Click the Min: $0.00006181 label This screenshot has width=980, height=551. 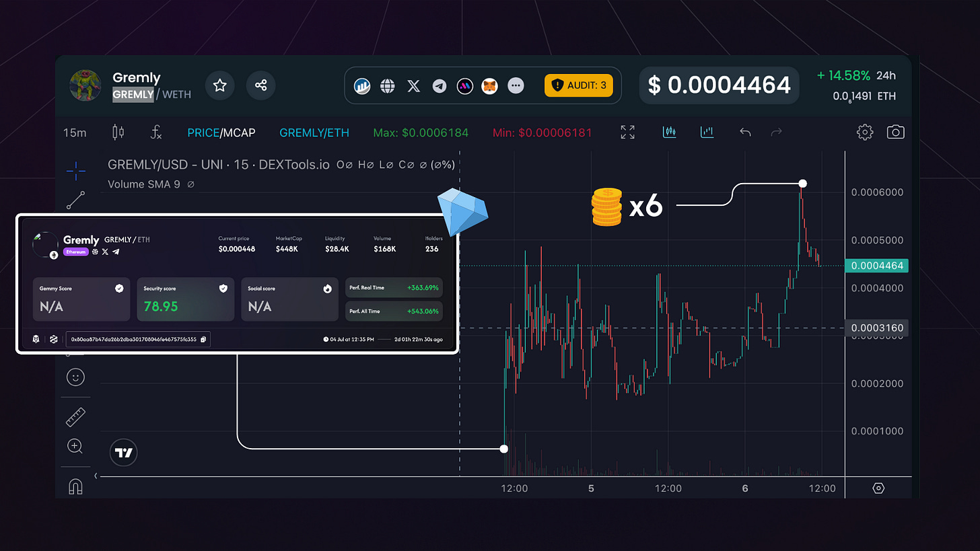544,133
